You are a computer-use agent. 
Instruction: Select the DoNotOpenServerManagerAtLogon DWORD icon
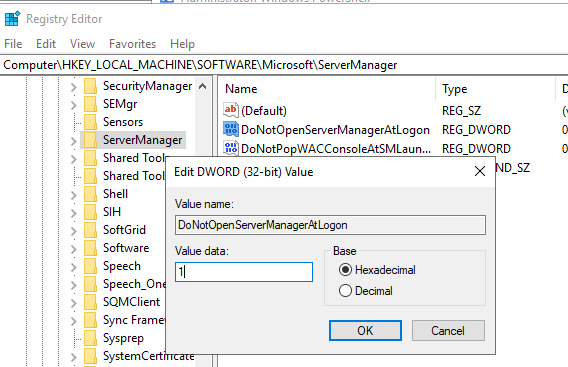point(231,129)
